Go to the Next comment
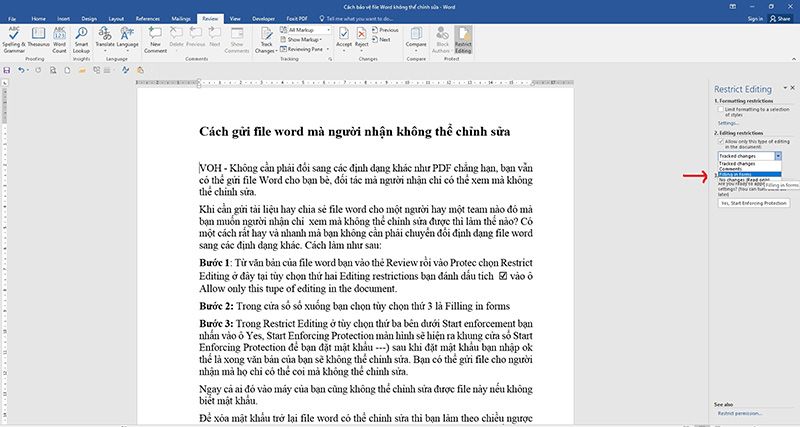800x427 pixels. pyautogui.click(x=215, y=37)
